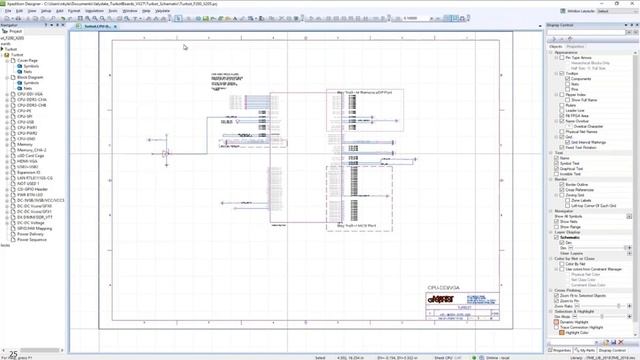Click the Turbot board icon in the tree
The width and height of the screenshot is (640, 360).
[7, 55]
